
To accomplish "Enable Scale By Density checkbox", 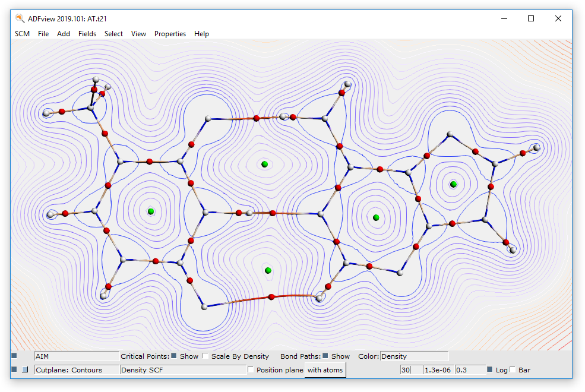I will [205, 356].
